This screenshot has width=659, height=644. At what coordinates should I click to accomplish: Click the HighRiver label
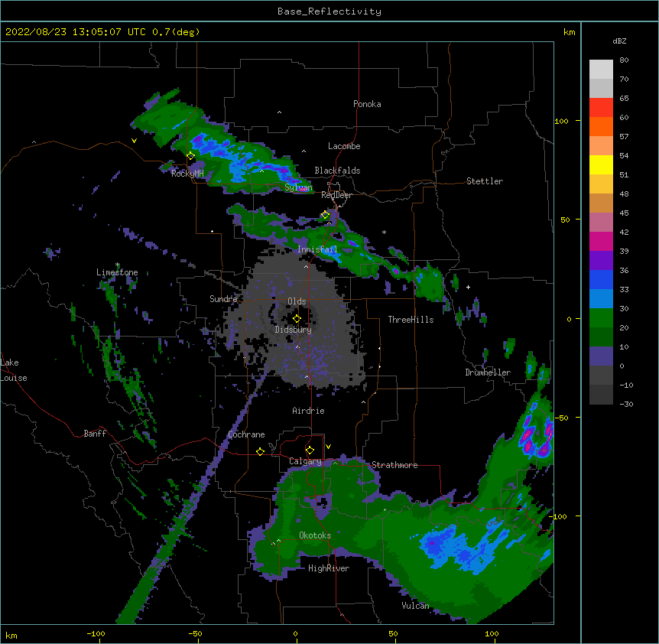[329, 568]
